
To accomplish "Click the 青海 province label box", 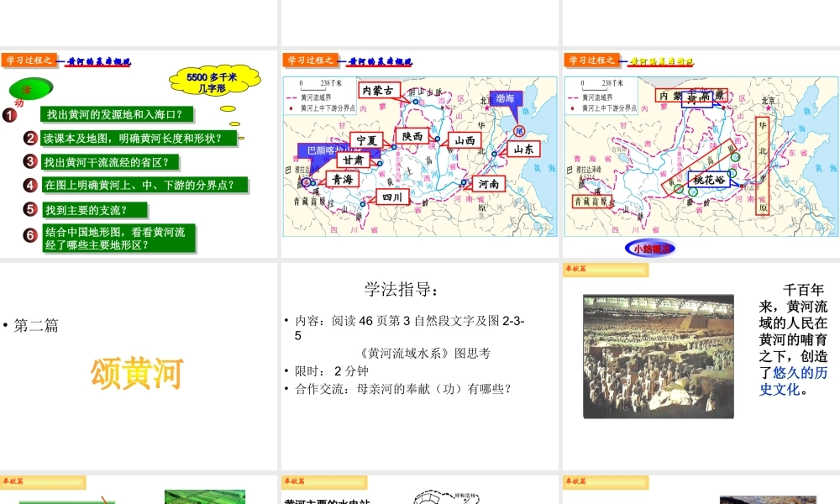I will point(343,179).
